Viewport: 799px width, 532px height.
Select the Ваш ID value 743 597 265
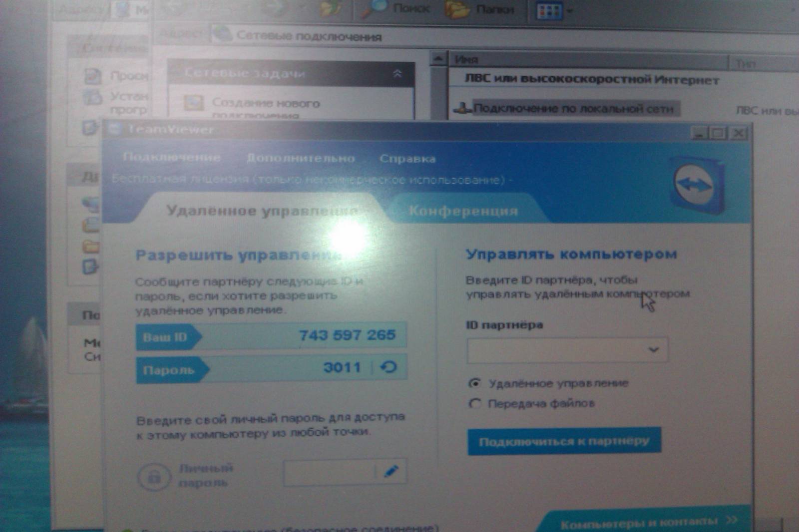tap(347, 335)
